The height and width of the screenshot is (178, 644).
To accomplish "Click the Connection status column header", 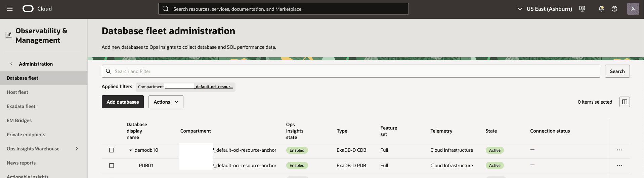I will (550, 131).
